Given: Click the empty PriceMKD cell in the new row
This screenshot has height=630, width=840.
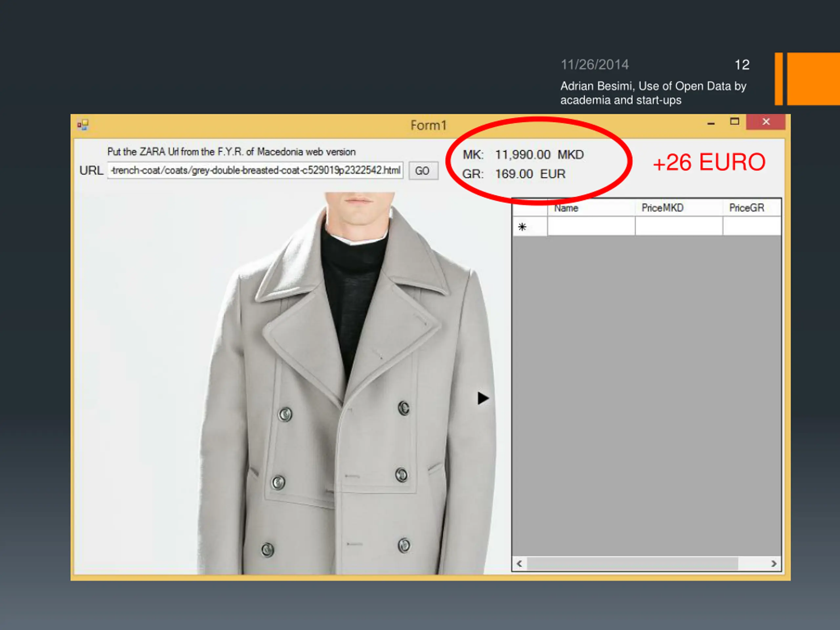Looking at the screenshot, I should point(679,226).
